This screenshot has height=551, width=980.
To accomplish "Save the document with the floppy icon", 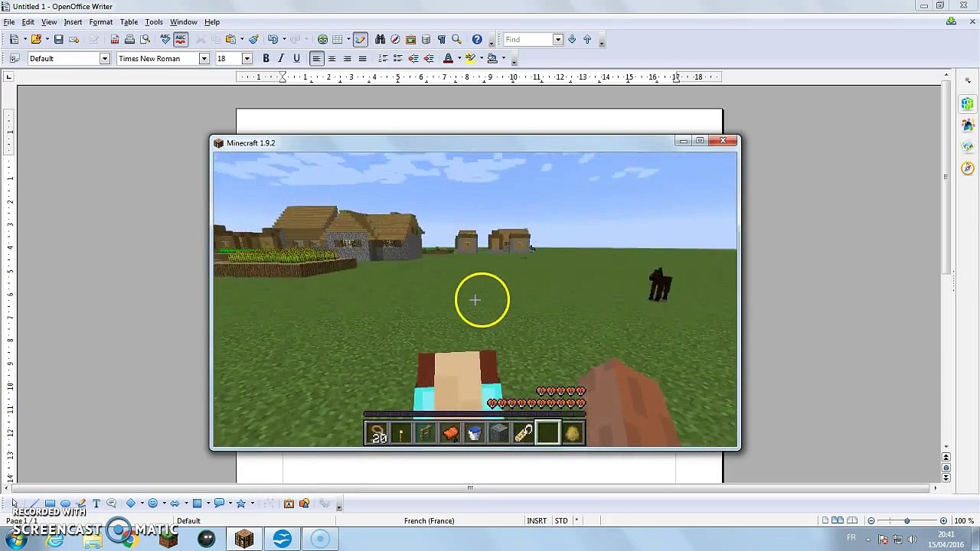I will [58, 39].
